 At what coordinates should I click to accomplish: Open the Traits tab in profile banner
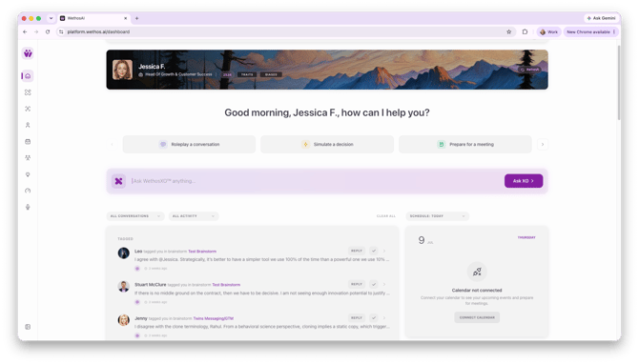click(x=247, y=74)
